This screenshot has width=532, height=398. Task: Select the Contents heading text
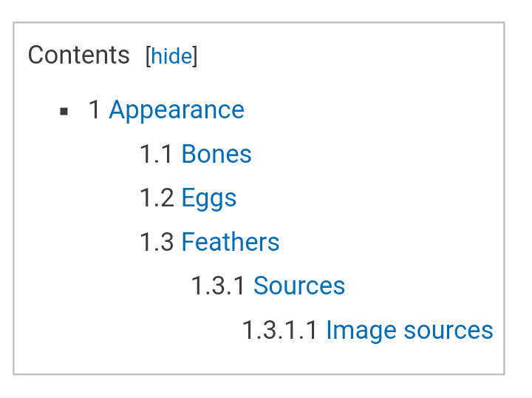(x=79, y=55)
